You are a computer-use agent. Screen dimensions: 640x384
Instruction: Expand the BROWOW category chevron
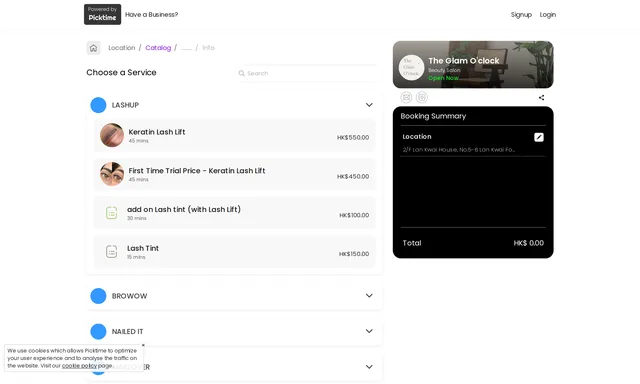[369, 295]
